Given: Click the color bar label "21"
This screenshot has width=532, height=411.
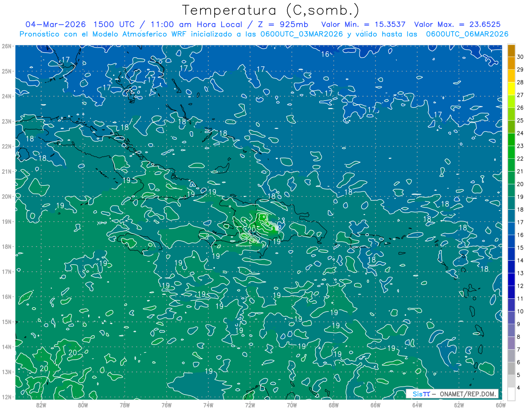Looking at the screenshot, I should pyautogui.click(x=520, y=171).
